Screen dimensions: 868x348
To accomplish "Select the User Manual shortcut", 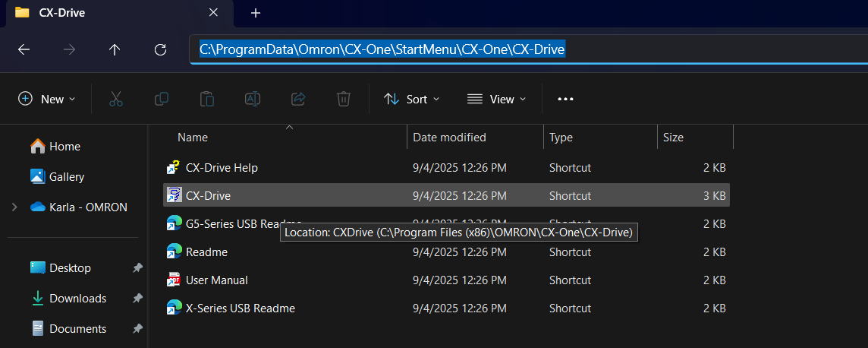I will 216,280.
